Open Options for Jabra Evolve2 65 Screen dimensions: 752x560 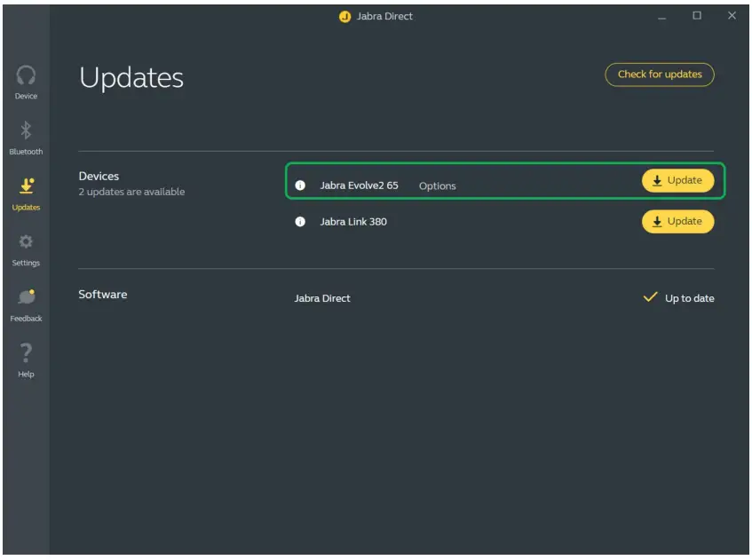click(x=438, y=186)
